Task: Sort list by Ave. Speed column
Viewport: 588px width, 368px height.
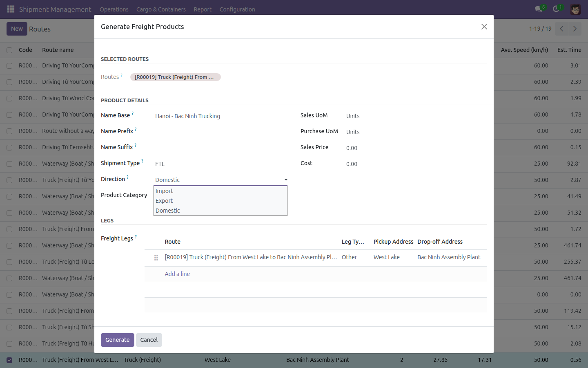Action: coord(524,50)
